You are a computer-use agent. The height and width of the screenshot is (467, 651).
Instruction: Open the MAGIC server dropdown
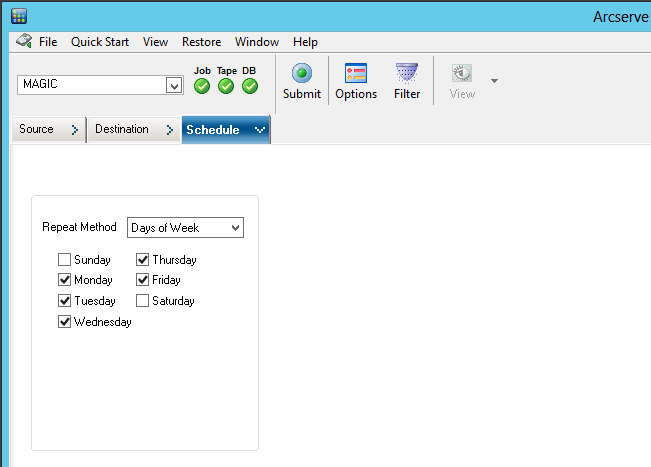(x=174, y=86)
